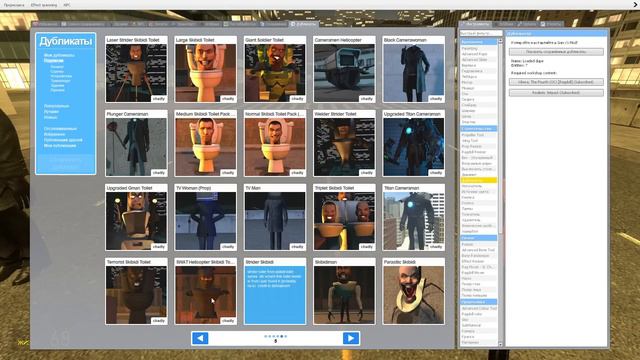Open Отслеживаемые in the sidebar

60,129
